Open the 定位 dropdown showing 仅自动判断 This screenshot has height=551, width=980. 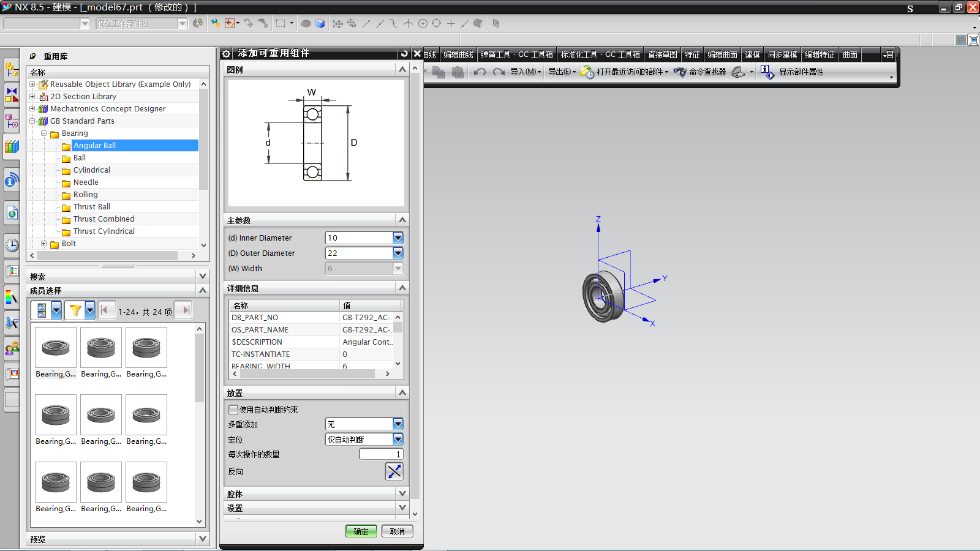click(398, 439)
